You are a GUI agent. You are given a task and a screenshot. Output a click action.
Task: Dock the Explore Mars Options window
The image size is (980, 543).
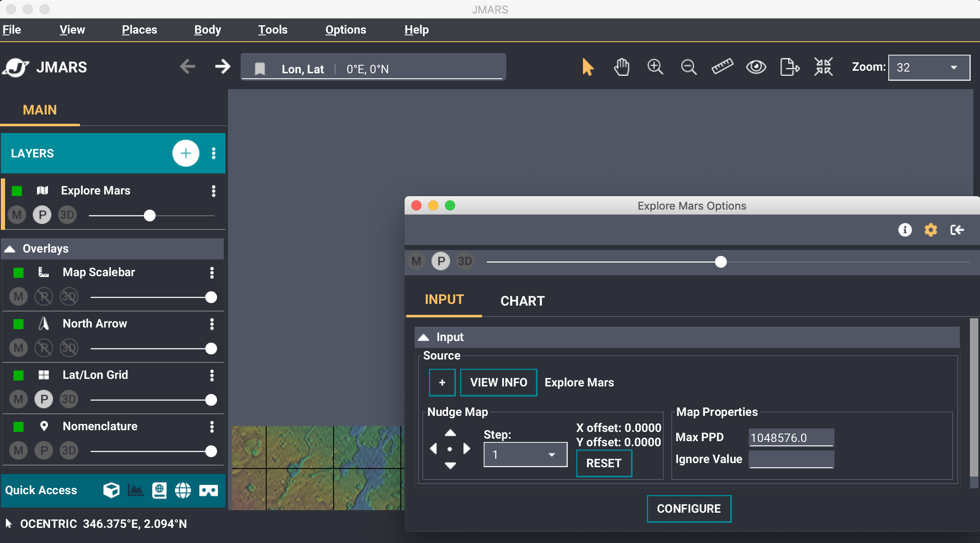[957, 230]
